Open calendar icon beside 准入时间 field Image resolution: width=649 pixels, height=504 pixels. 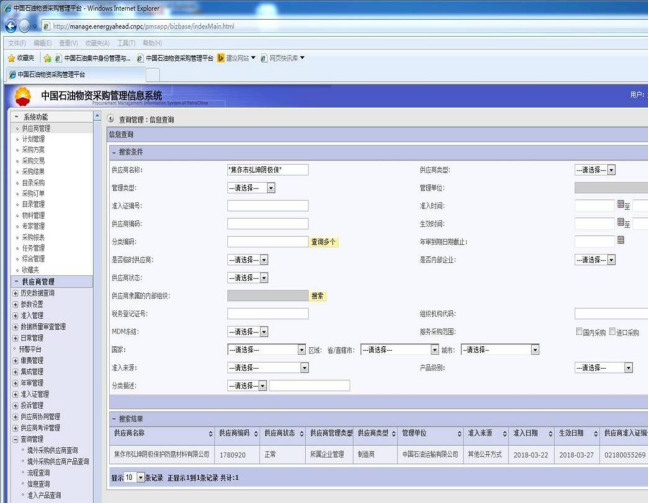[621, 204]
